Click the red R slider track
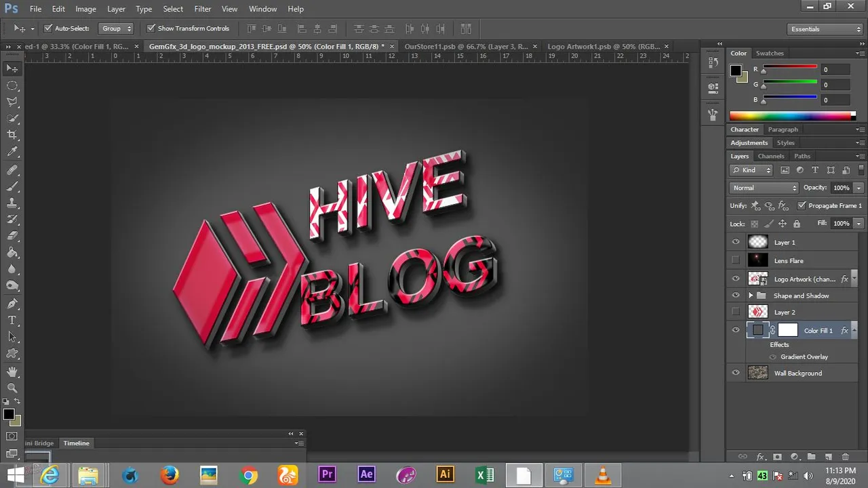This screenshot has height=488, width=868. pos(789,66)
